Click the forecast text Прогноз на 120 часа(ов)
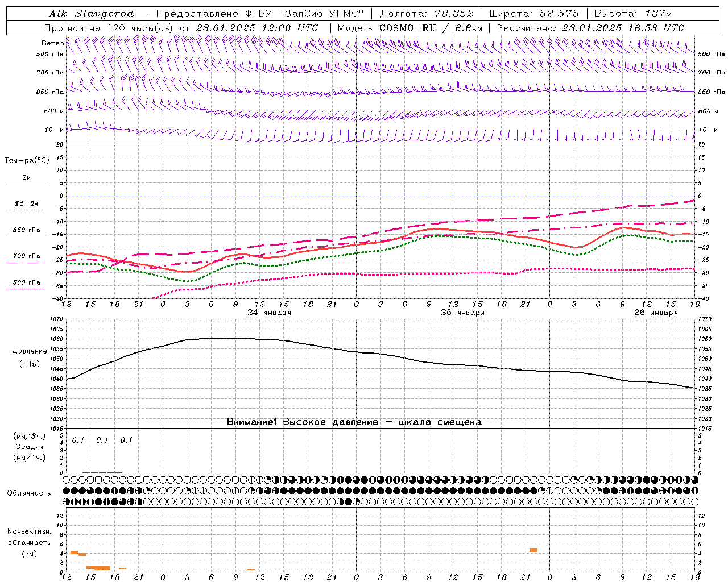 pos(109,28)
